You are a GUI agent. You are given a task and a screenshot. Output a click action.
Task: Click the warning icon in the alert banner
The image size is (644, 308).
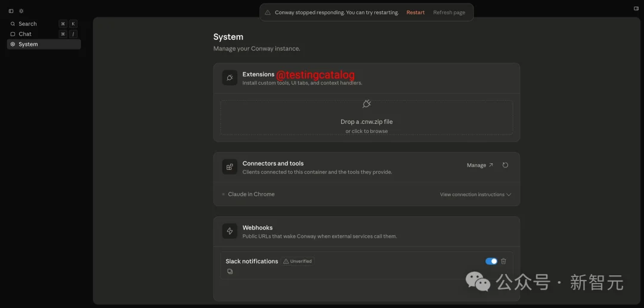pyautogui.click(x=268, y=13)
